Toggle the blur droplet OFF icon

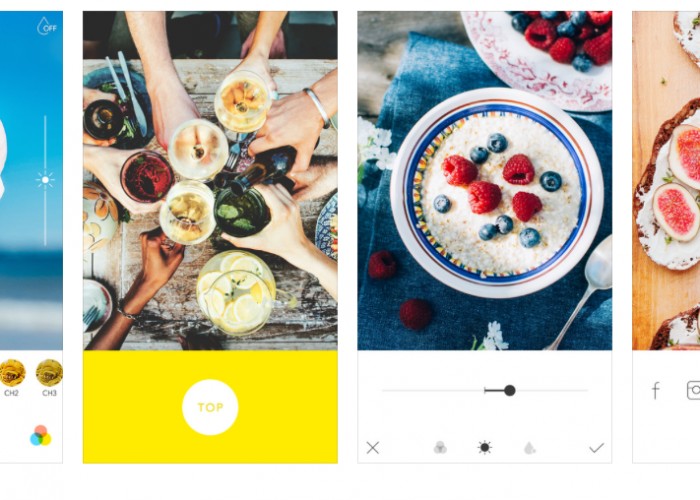click(x=46, y=26)
